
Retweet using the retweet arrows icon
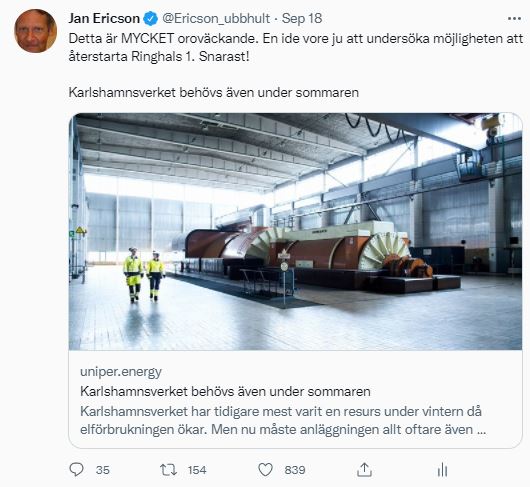click(168, 470)
